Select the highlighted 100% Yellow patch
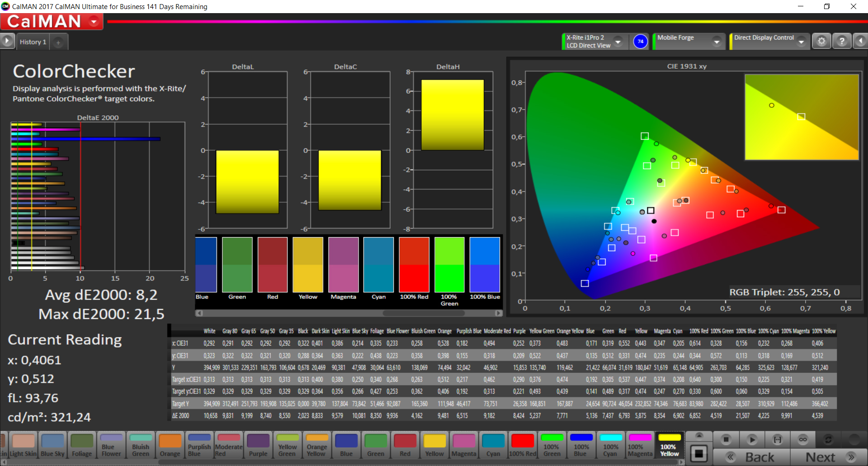Screen dimensions: 868x466 point(670,446)
